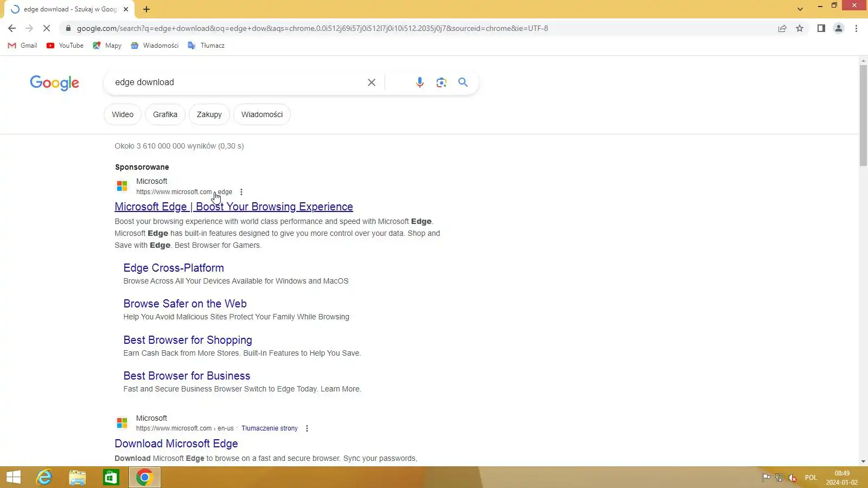Open the Mapy bookmark

107,46
